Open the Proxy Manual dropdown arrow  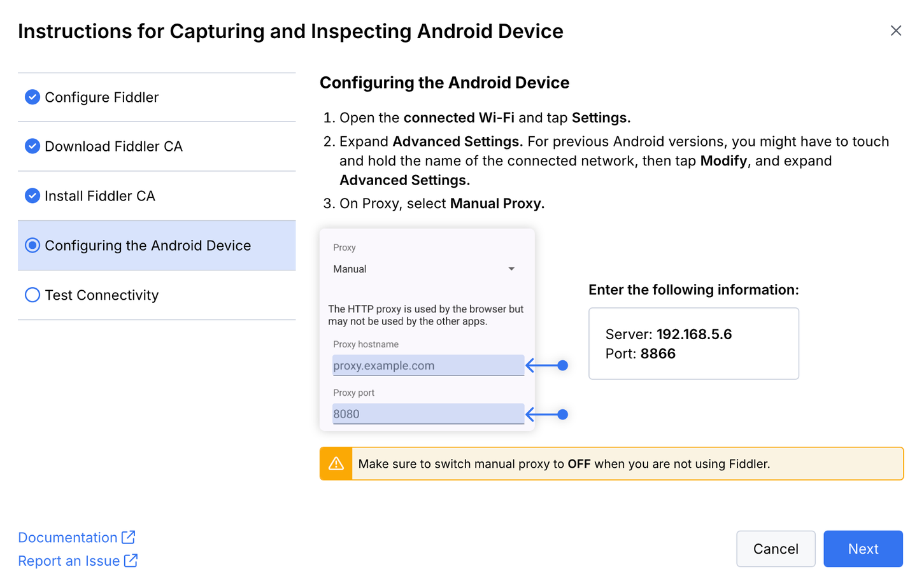511,269
